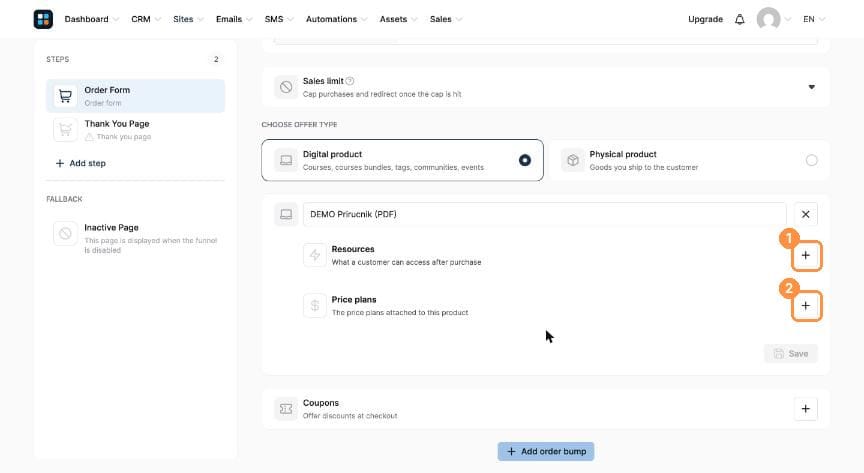The image size is (864, 473).
Task: Click the Price plans row label
Action: (354, 299)
